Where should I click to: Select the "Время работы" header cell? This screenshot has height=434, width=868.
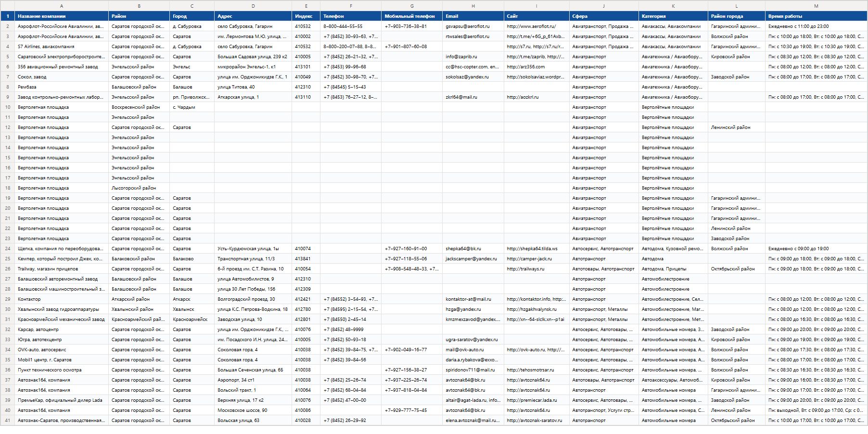816,16
